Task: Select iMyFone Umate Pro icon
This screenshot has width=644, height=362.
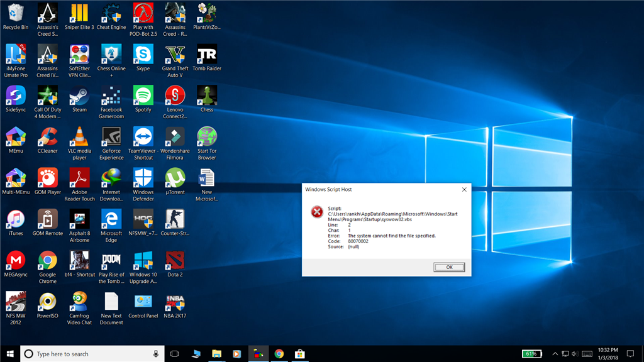Action: point(16,61)
